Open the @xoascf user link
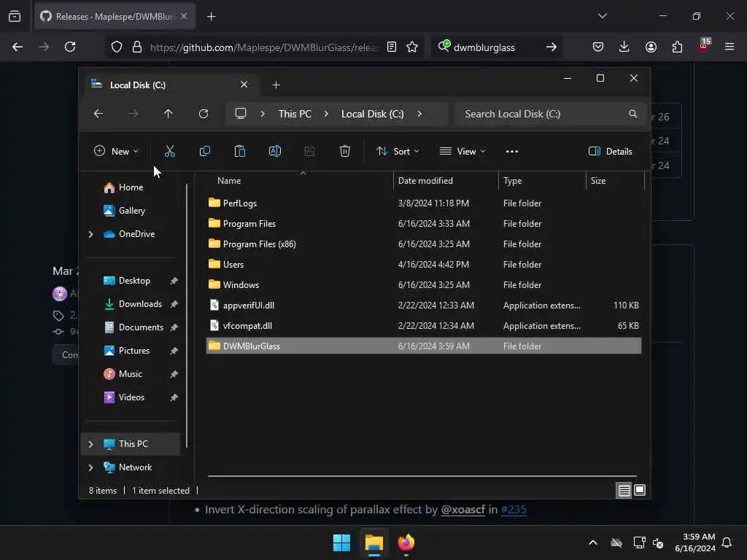 coord(463,510)
